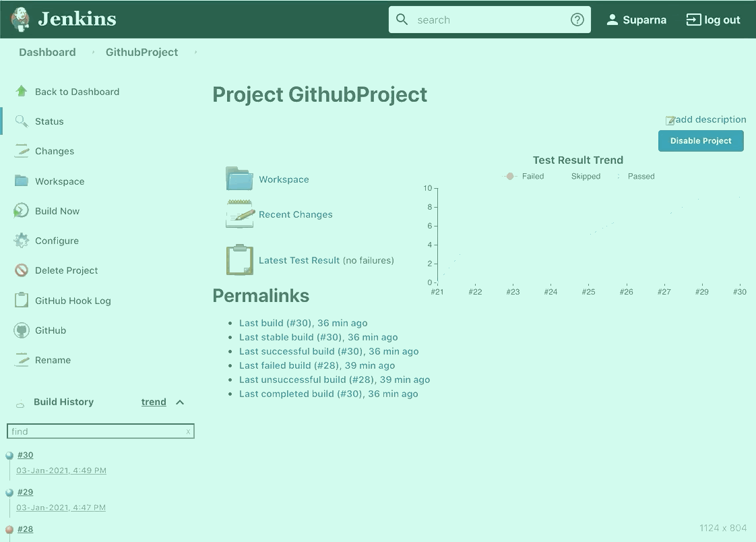The width and height of the screenshot is (756, 542).
Task: Click the Disable Project button
Action: (x=701, y=141)
